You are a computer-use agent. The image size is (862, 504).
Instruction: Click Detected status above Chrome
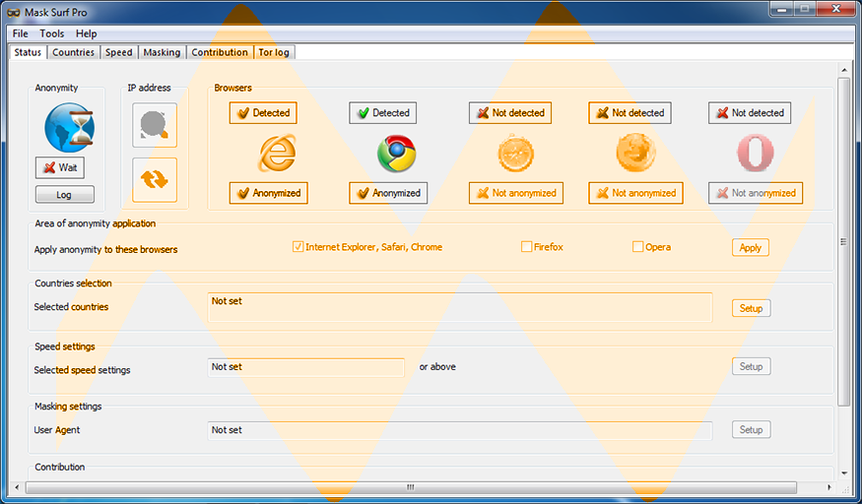pyautogui.click(x=382, y=112)
